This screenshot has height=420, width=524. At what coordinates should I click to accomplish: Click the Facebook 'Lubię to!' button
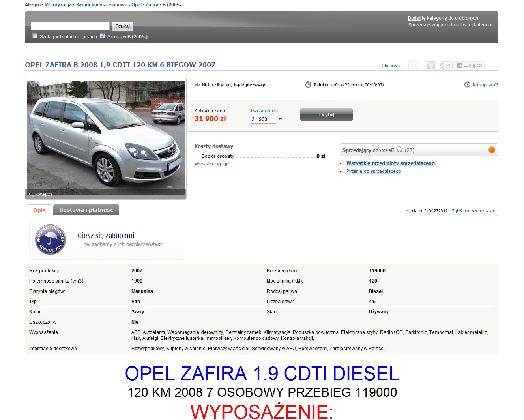click(470, 65)
